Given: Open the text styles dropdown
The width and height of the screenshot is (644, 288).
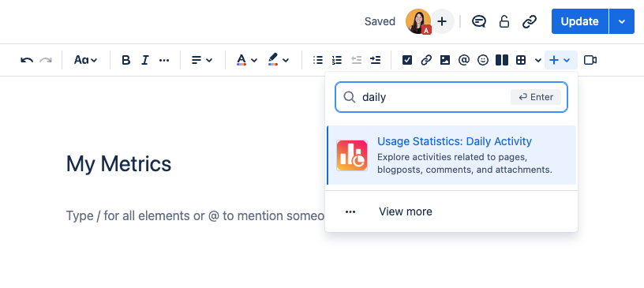Looking at the screenshot, I should 85,61.
